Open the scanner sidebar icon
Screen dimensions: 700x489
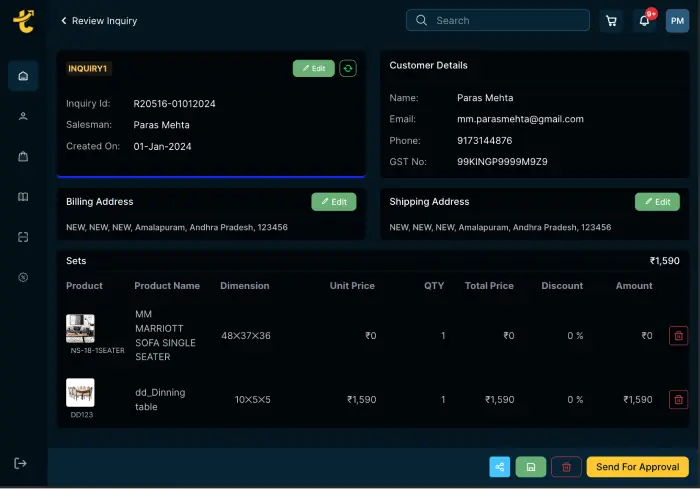tap(23, 237)
